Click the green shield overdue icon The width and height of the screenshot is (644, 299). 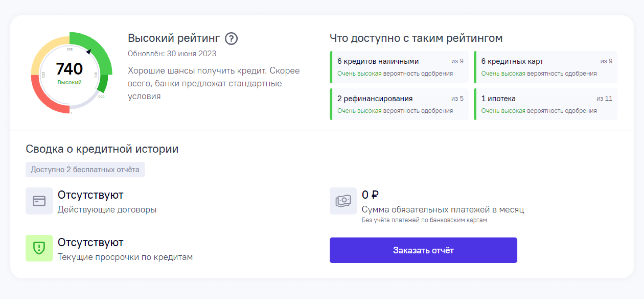coord(39,248)
